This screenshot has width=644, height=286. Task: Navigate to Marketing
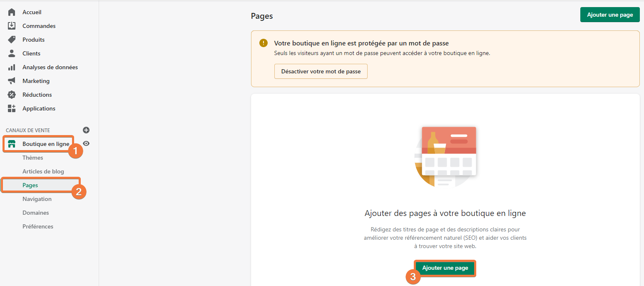36,81
